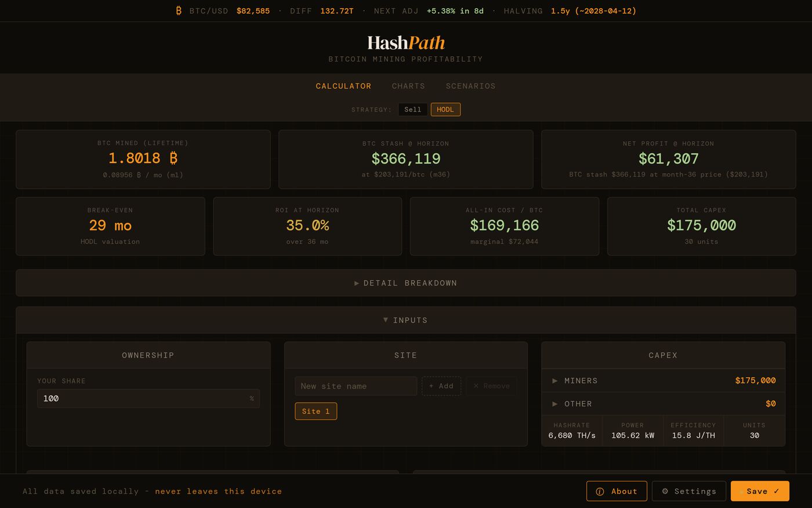
Task: Click the HashPath logo
Action: click(x=406, y=42)
